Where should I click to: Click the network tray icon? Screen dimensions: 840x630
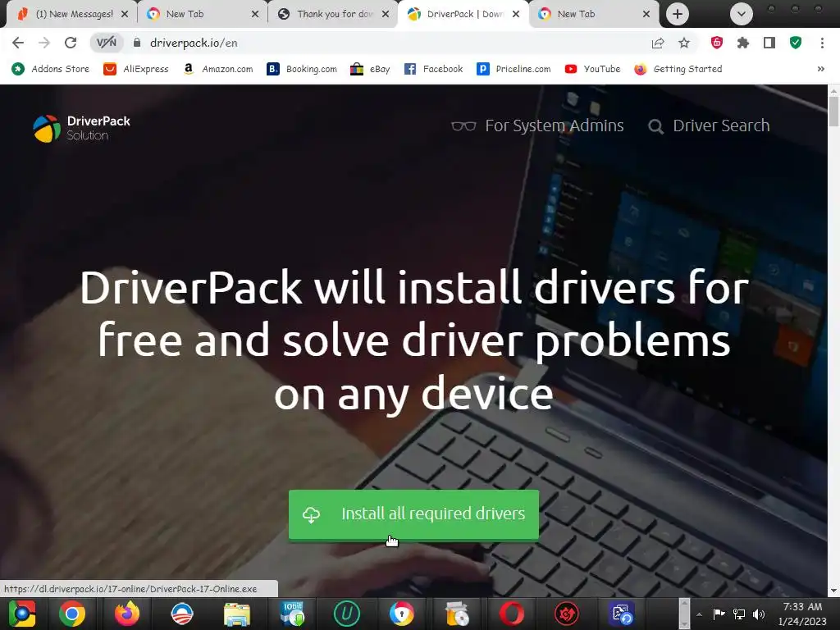739,614
